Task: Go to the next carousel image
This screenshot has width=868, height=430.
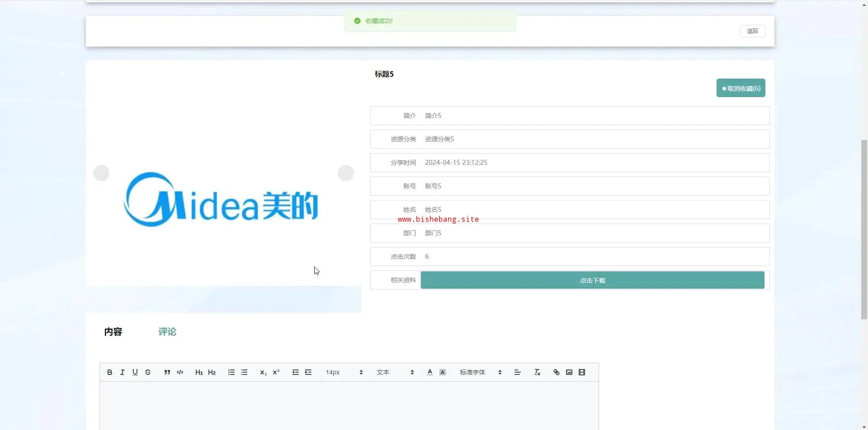Action: tap(346, 173)
